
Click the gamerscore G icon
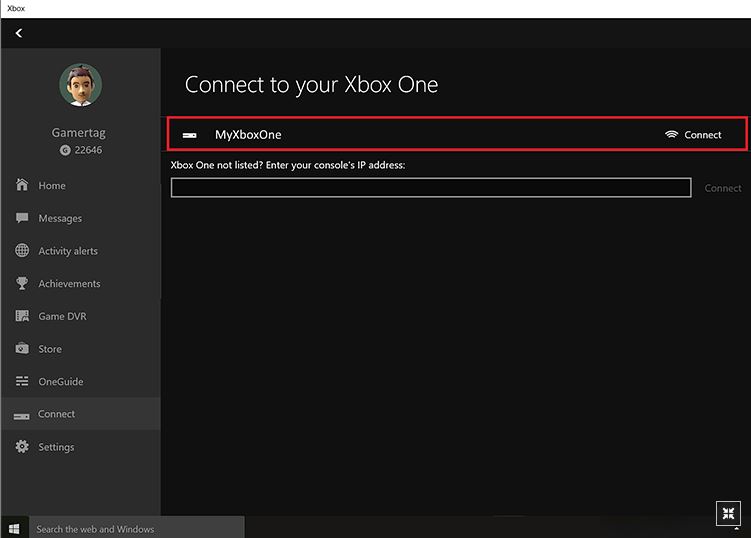(65, 150)
